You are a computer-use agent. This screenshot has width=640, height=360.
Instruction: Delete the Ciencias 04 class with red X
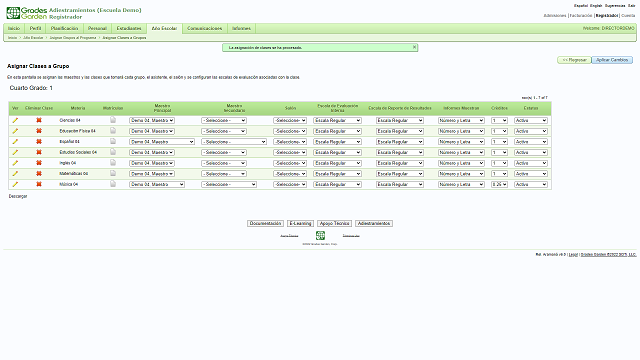pyautogui.click(x=39, y=120)
